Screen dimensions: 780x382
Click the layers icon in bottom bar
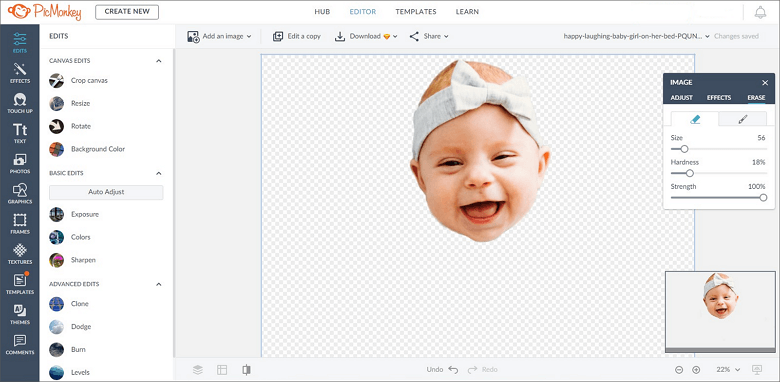pos(198,370)
